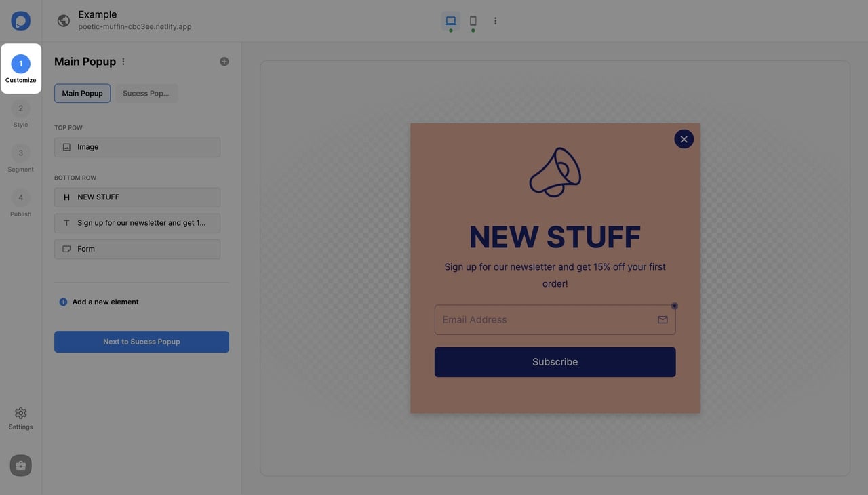Click the text icon on the newsletter sign-up element
Image resolution: width=868 pixels, height=495 pixels.
(66, 222)
